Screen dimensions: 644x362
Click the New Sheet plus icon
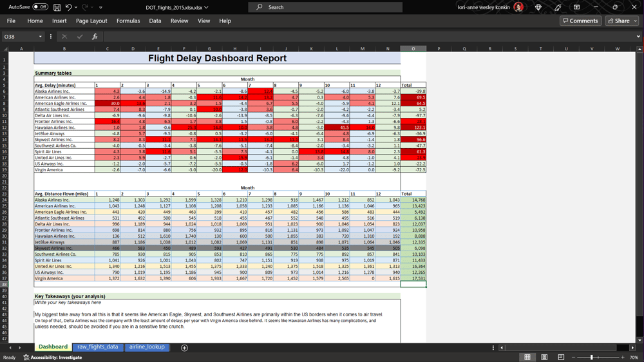[184, 348]
